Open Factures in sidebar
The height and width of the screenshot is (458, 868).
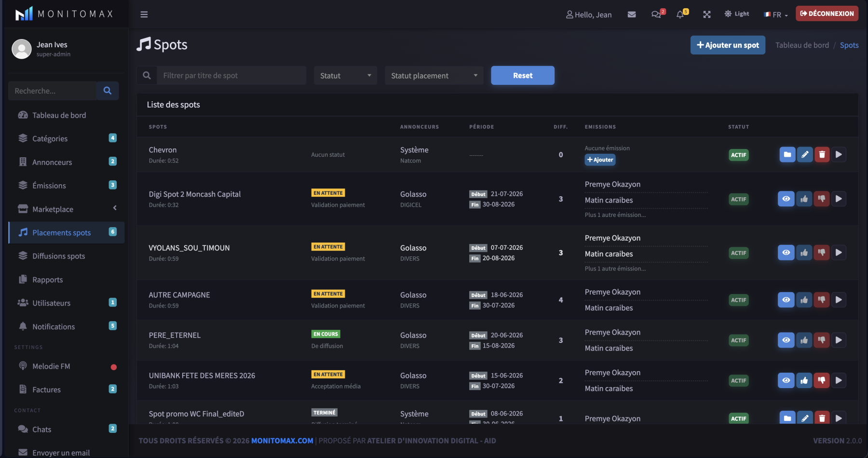[x=67, y=390]
